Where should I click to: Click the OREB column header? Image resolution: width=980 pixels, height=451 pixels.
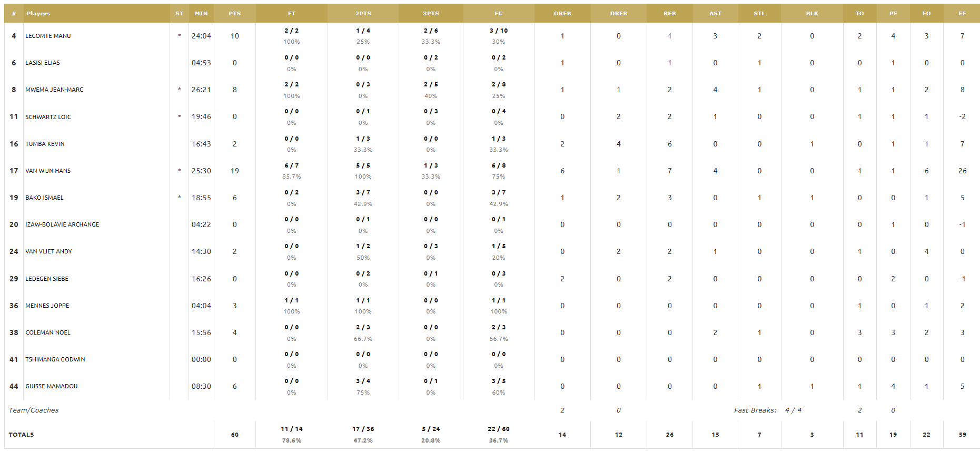click(562, 14)
